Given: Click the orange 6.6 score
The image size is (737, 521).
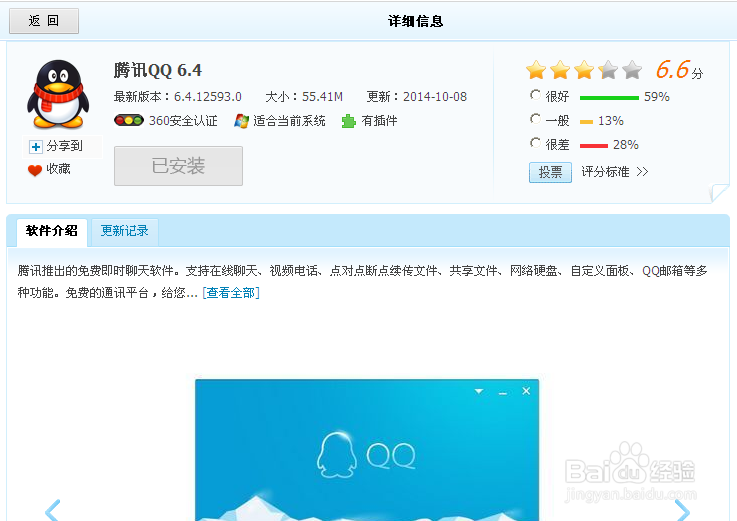Looking at the screenshot, I should click(673, 70).
